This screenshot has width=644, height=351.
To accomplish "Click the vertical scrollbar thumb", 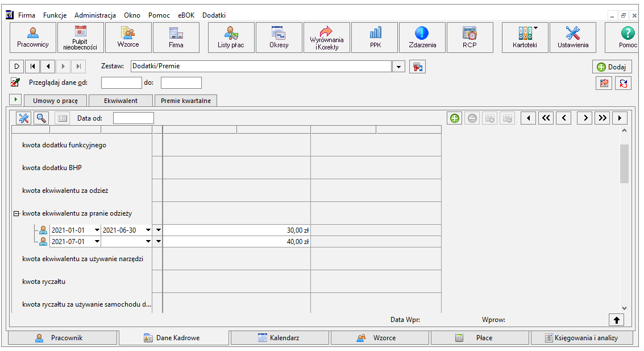I will pos(624,164).
